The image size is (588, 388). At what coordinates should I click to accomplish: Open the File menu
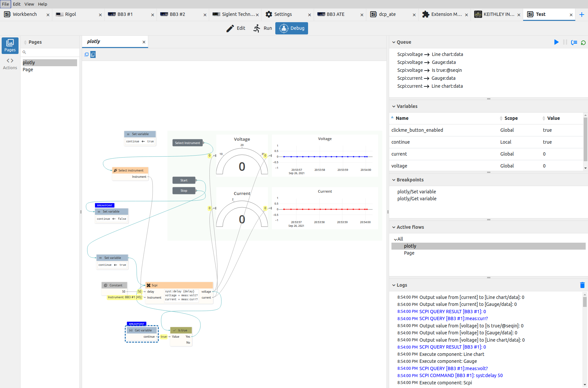coord(6,4)
